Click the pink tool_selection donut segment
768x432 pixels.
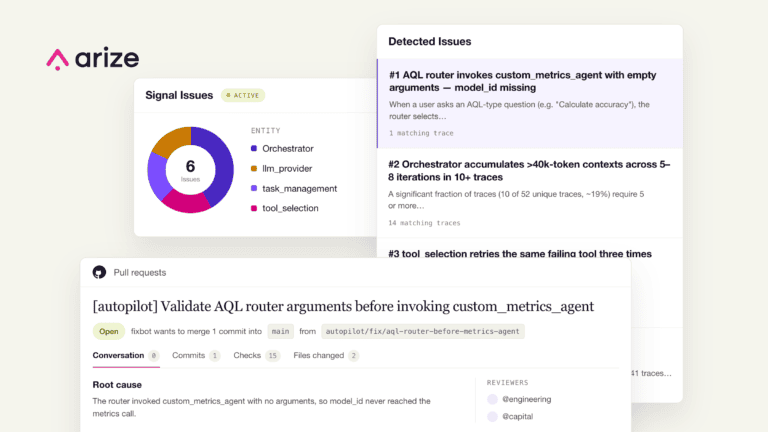pos(186,203)
